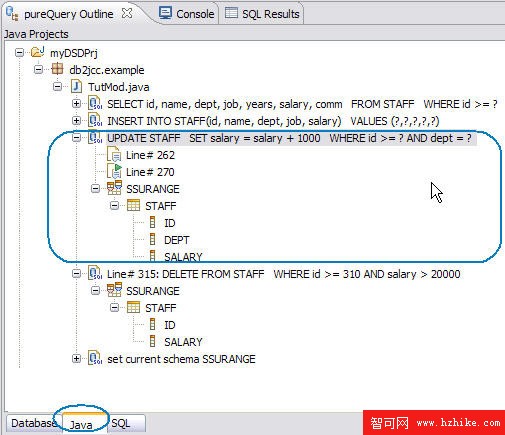Click the Line# 262 document icon

click(x=114, y=155)
